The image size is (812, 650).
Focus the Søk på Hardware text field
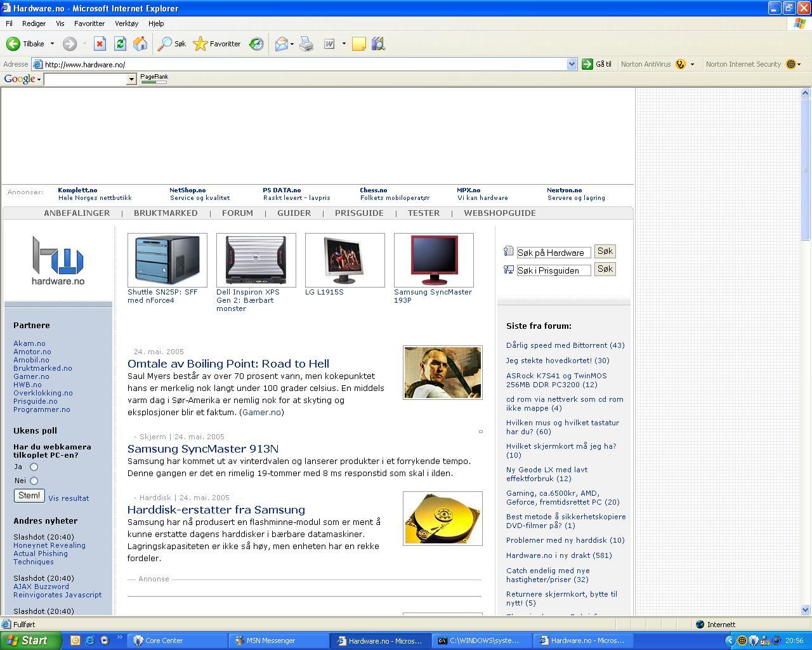pyautogui.click(x=554, y=252)
